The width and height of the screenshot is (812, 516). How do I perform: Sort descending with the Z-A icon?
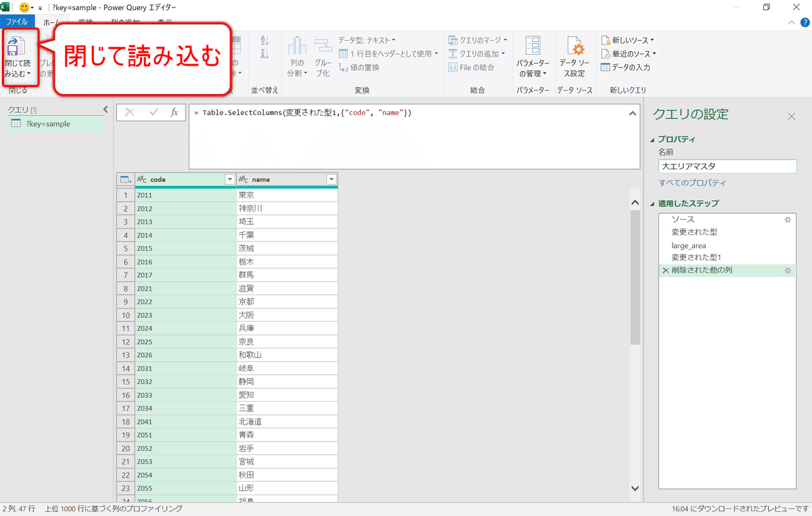[x=265, y=54]
